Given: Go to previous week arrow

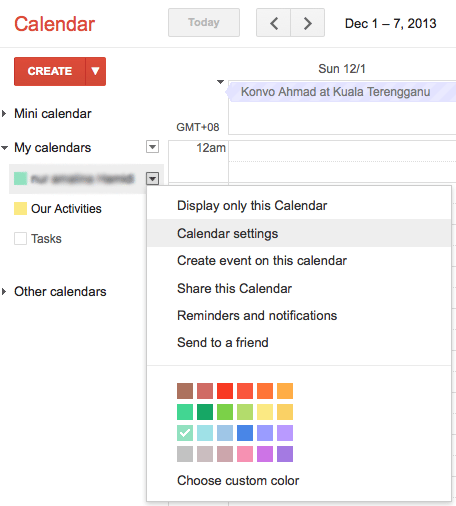Looking at the screenshot, I should click(x=274, y=23).
